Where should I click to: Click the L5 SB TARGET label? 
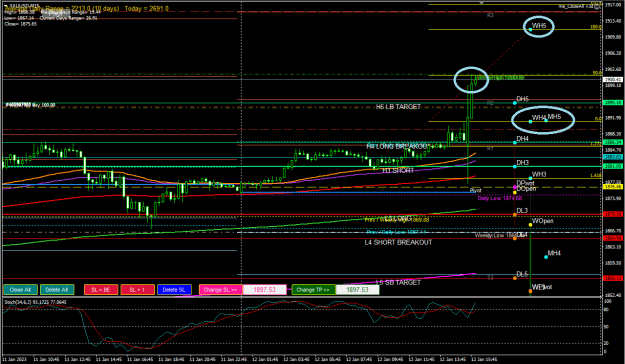398,282
